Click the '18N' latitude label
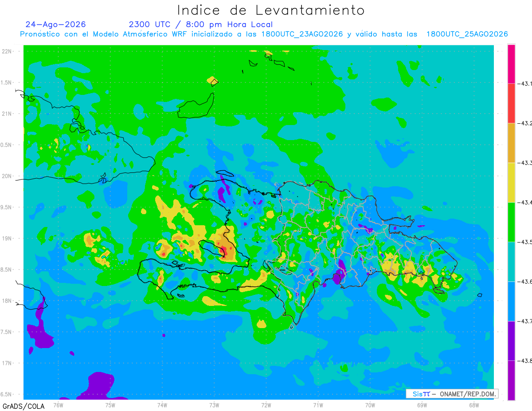This screenshot has width=532, height=411. [8, 301]
